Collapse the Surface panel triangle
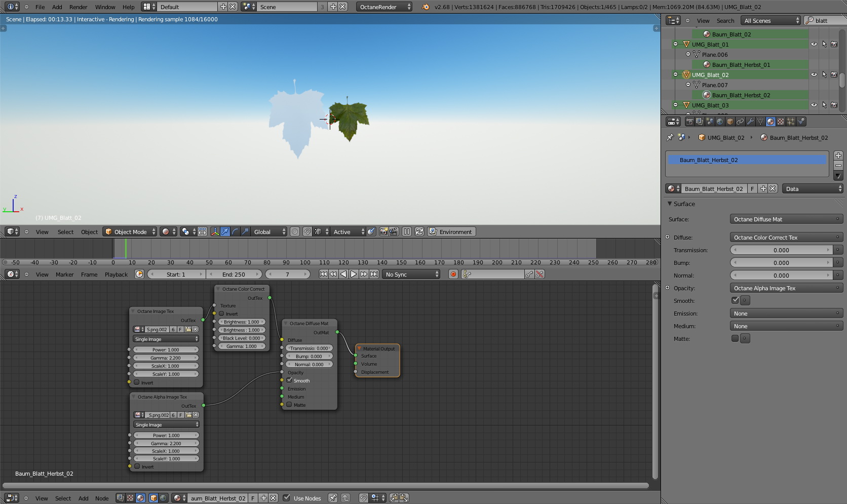Image resolution: width=847 pixels, height=504 pixels. 670,204
